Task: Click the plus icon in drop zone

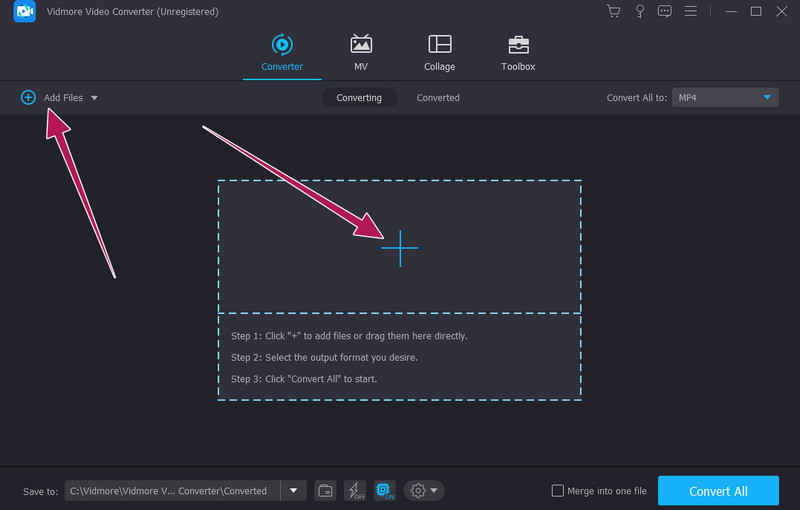Action: point(400,248)
